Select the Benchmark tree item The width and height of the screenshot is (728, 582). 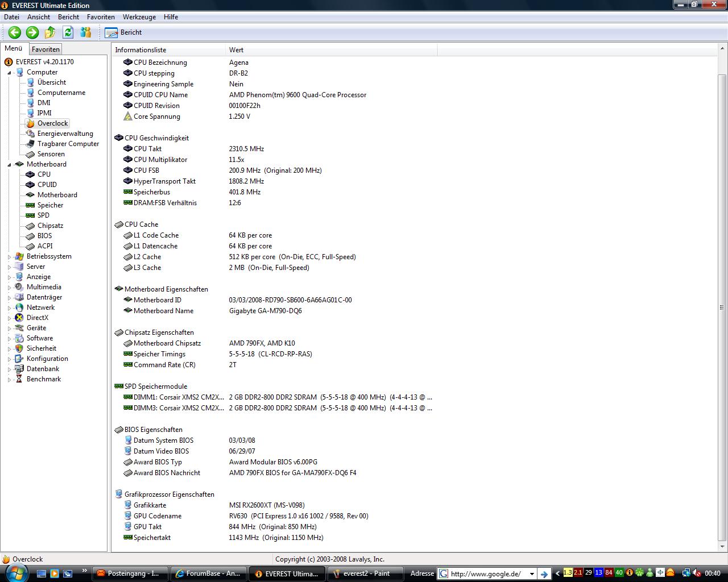(x=44, y=379)
